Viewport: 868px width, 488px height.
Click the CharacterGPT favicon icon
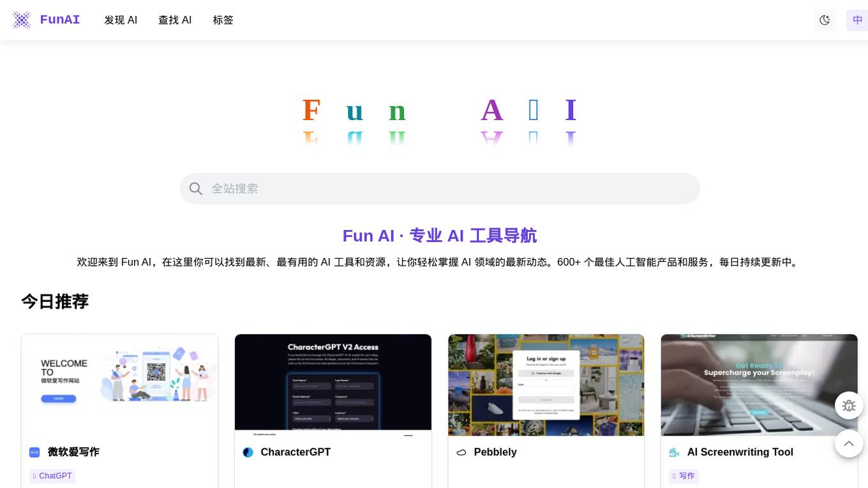[x=248, y=452]
